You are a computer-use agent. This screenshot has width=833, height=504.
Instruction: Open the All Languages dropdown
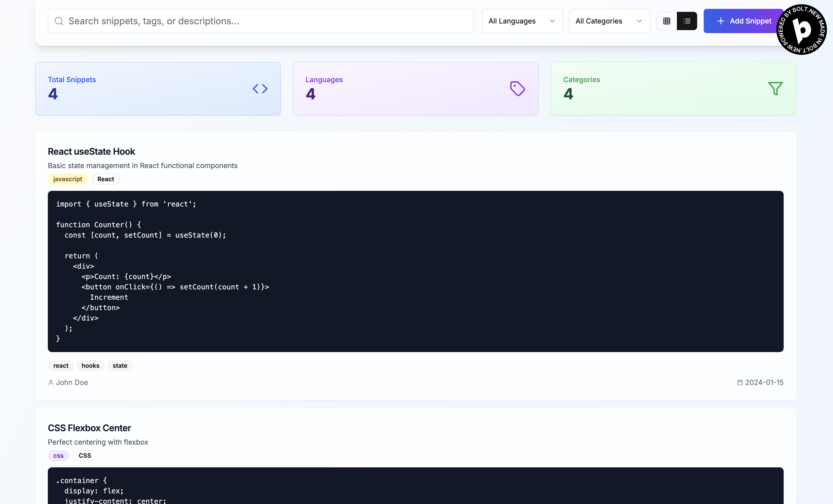[x=522, y=21]
